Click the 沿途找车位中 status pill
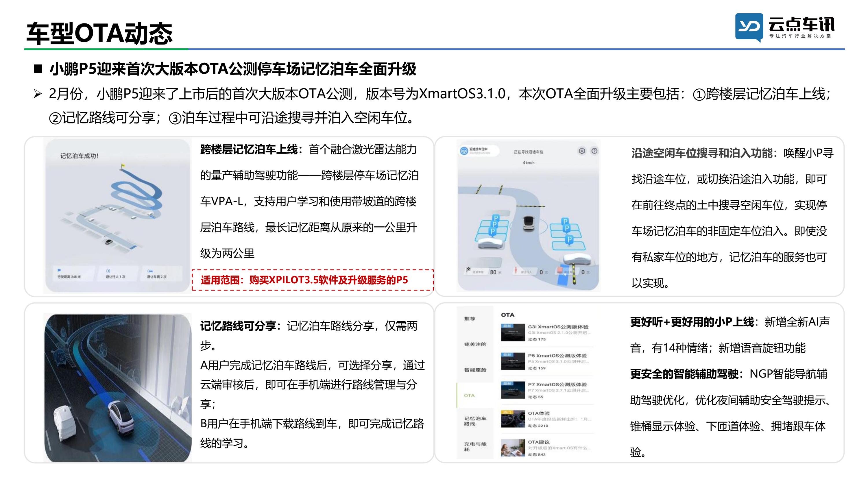 click(x=479, y=151)
